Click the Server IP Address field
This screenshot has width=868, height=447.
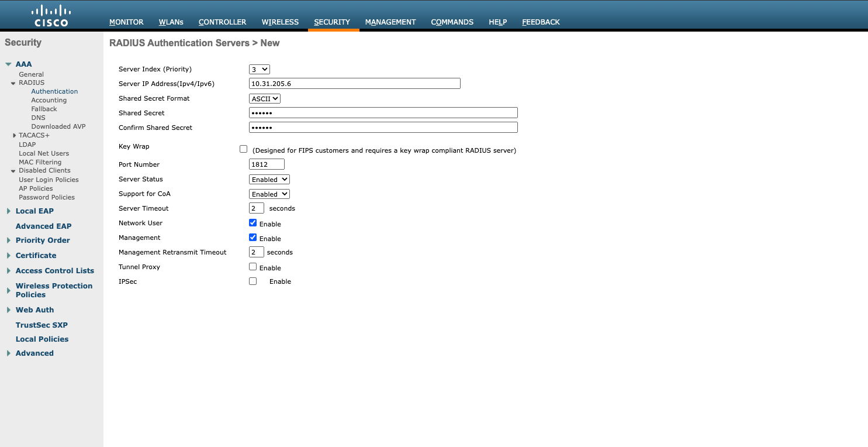(x=355, y=84)
